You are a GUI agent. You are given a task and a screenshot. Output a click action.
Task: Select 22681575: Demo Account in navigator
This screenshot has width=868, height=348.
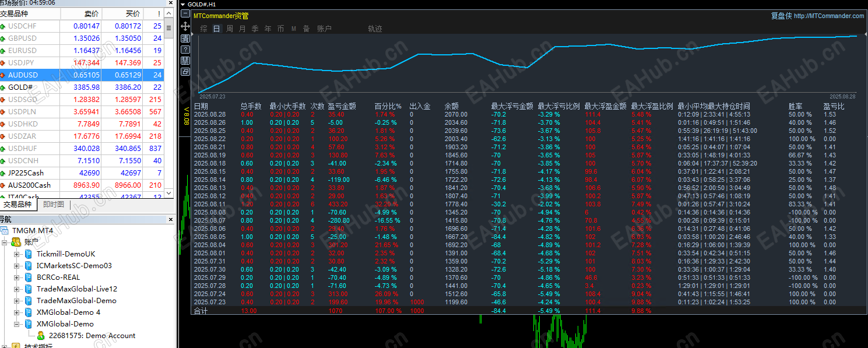(x=92, y=336)
